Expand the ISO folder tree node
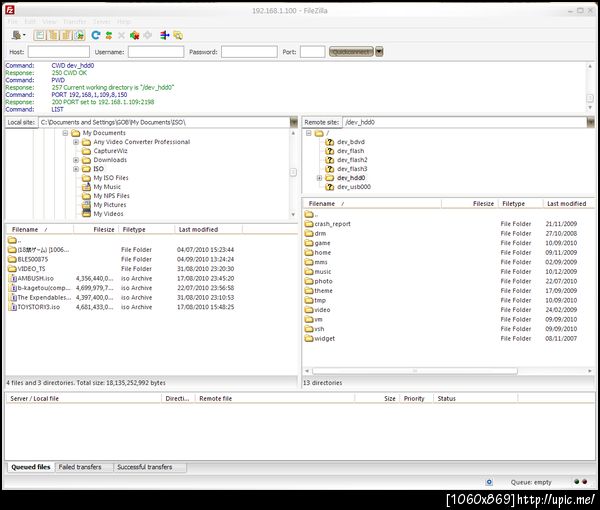The image size is (600, 510). [76, 169]
